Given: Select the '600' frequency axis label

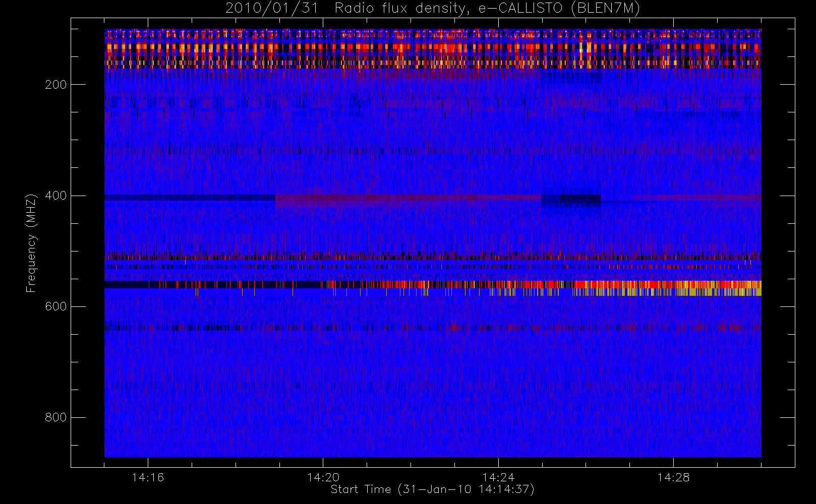Looking at the screenshot, I should pyautogui.click(x=55, y=306).
